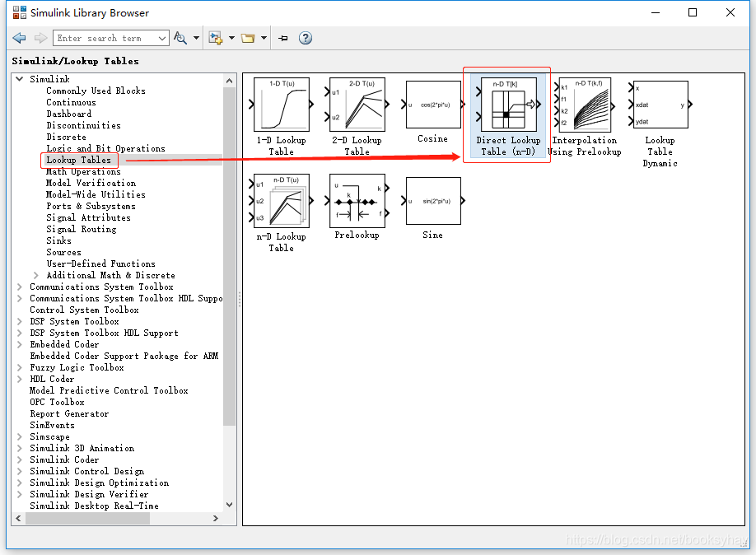Open search options dropdown arrow

coord(196,38)
